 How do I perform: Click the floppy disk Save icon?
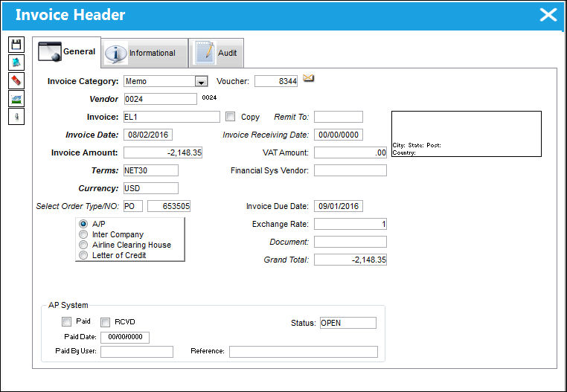coord(16,45)
